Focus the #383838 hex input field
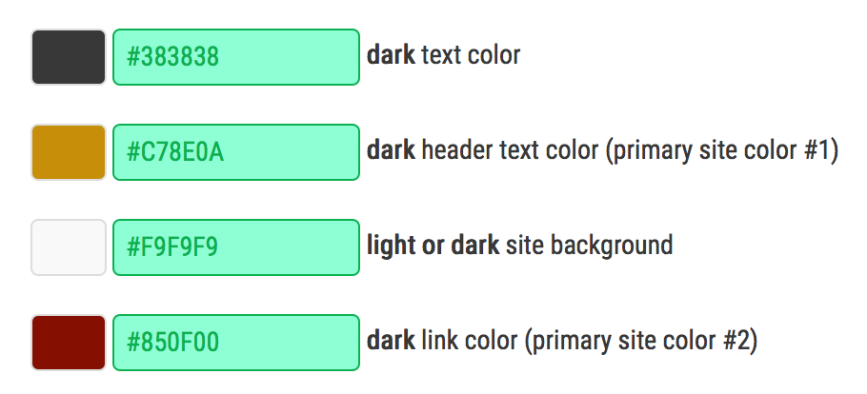 [x=236, y=57]
